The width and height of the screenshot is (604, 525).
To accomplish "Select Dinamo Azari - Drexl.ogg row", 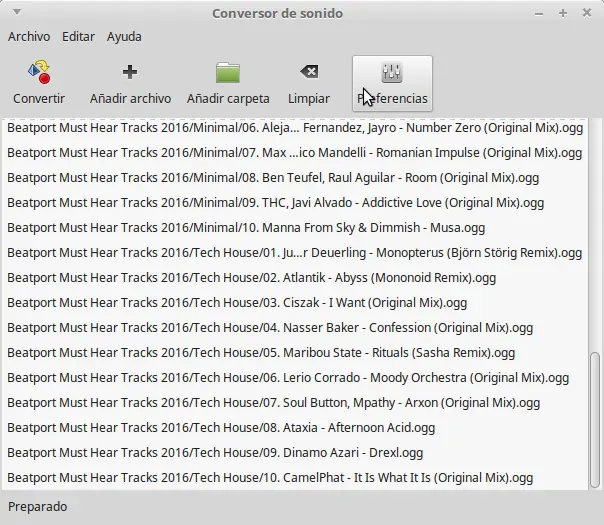I will pos(295,453).
